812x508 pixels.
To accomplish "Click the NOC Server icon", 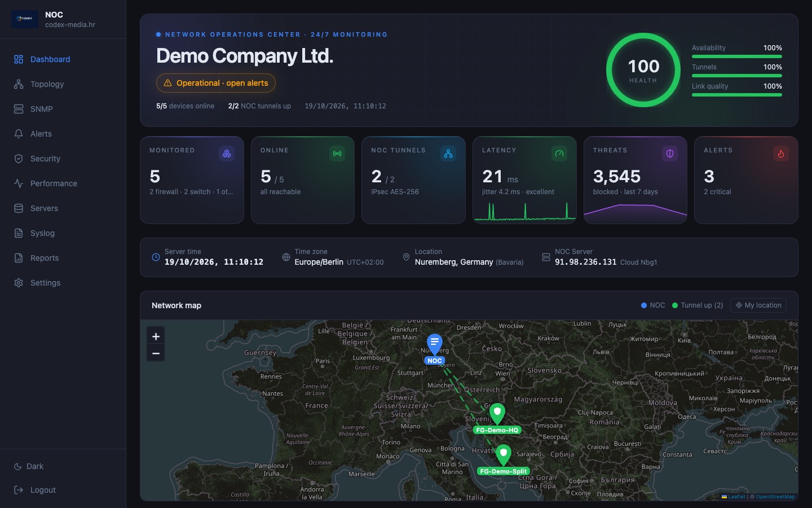I will point(546,257).
